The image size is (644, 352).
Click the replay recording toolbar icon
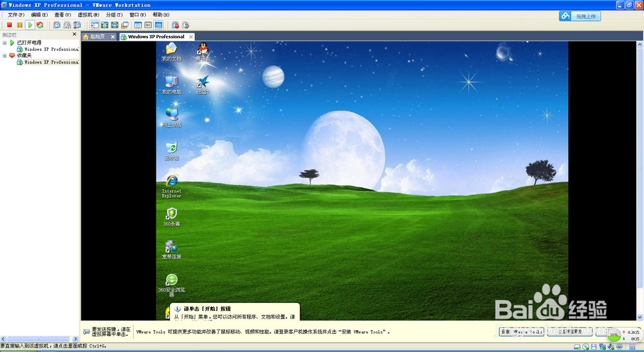(185, 25)
